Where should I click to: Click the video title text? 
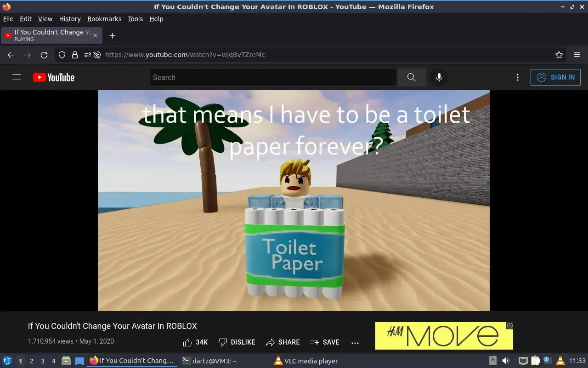tap(113, 326)
